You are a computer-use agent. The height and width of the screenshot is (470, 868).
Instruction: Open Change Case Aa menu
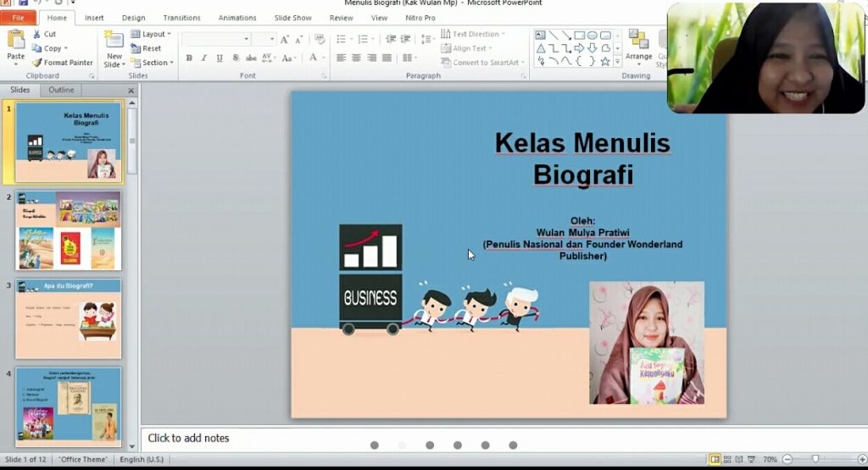(x=288, y=58)
